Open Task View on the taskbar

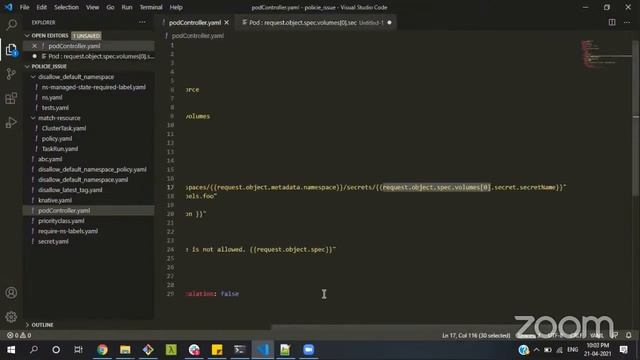pyautogui.click(x=78, y=350)
